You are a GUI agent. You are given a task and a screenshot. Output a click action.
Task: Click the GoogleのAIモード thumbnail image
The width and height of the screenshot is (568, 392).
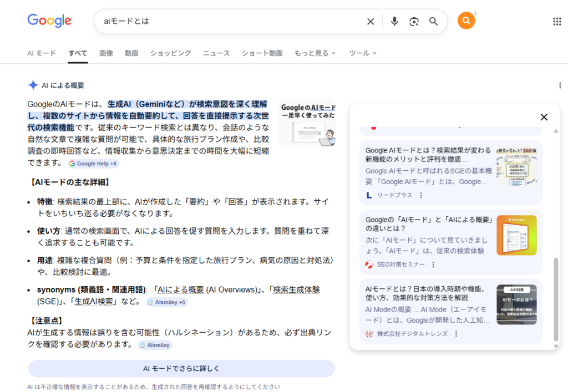point(307,123)
